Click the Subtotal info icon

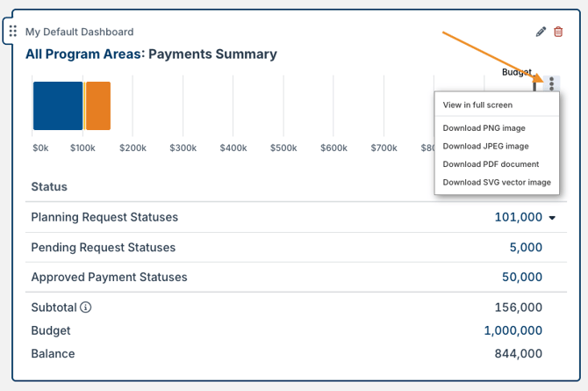[86, 308]
